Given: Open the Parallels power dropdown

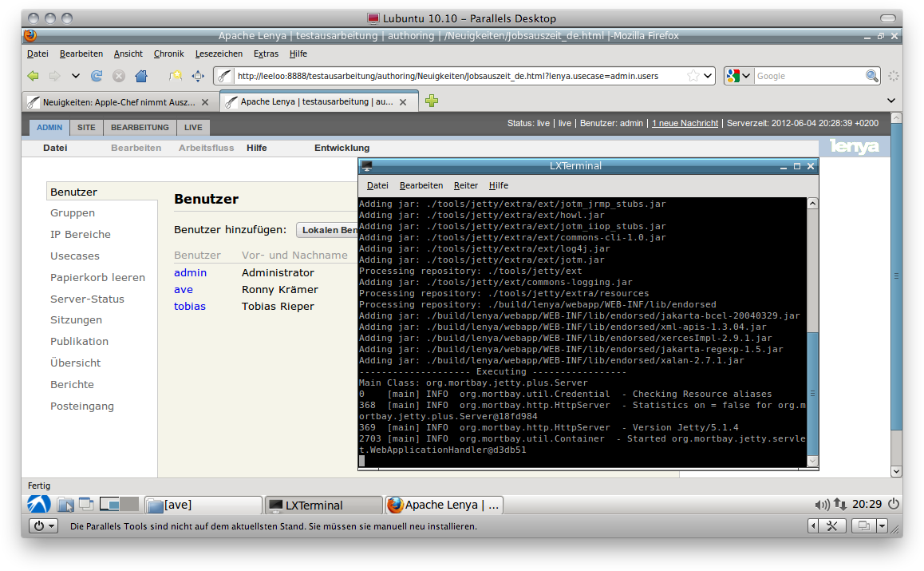Looking at the screenshot, I should [42, 525].
